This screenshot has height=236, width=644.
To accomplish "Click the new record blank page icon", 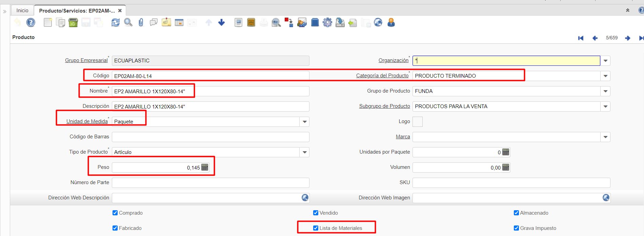I will (x=48, y=23).
